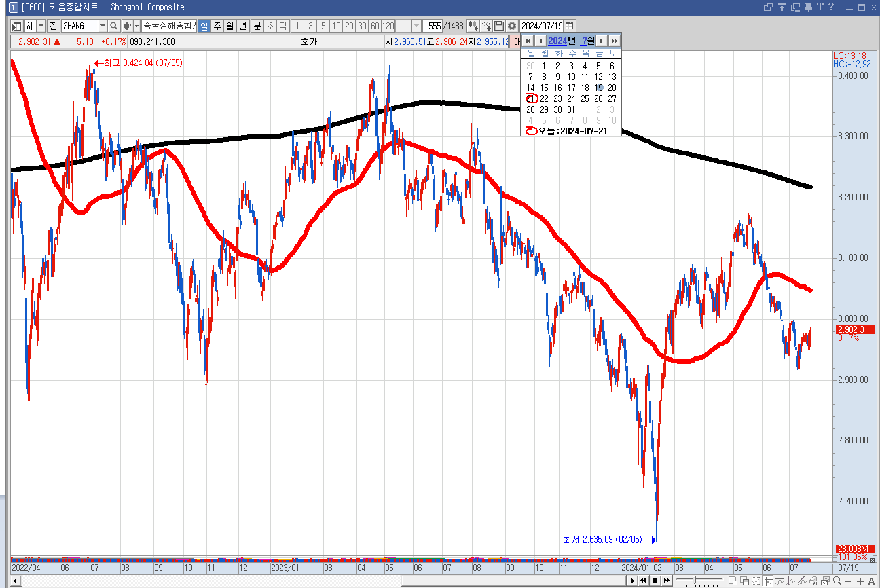Image resolution: width=880 pixels, height=588 pixels.
Task: Click the magnifier search icon beside SHANG
Action: click(114, 26)
